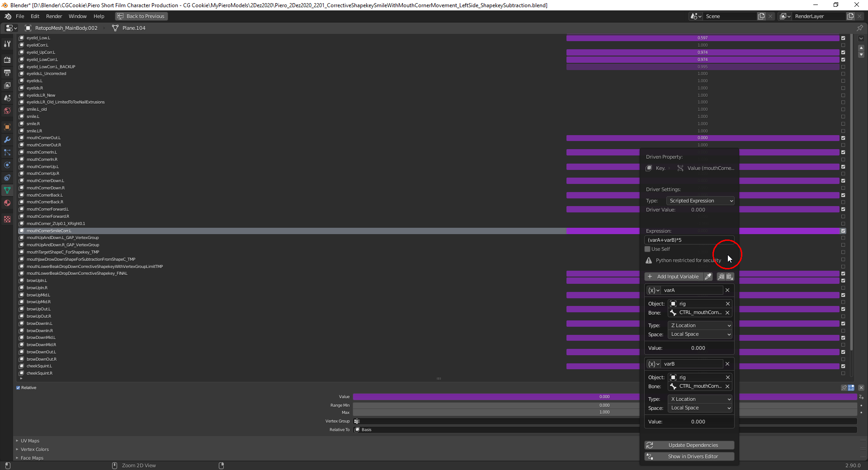The height and width of the screenshot is (470, 868).
Task: Open the editor type dropdown
Action: click(11, 28)
